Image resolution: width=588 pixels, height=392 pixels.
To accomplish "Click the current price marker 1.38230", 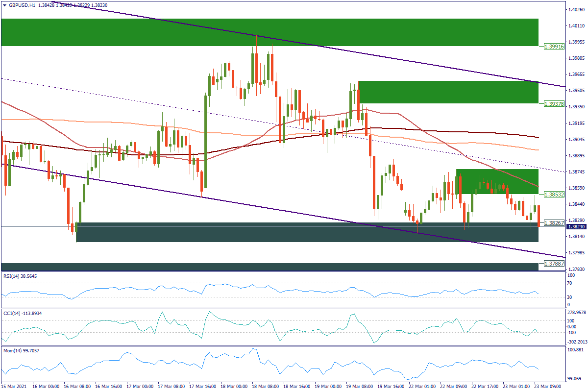I will point(577,227).
